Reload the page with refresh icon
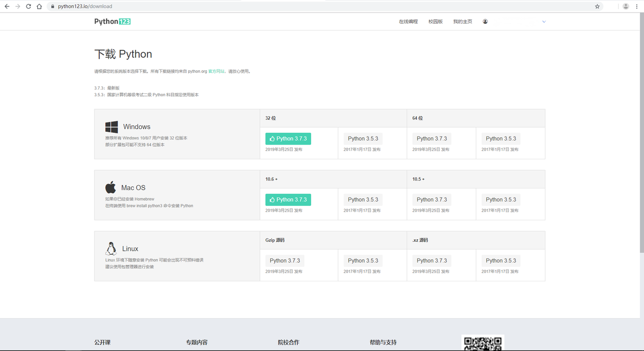This screenshot has width=644, height=351. (28, 6)
